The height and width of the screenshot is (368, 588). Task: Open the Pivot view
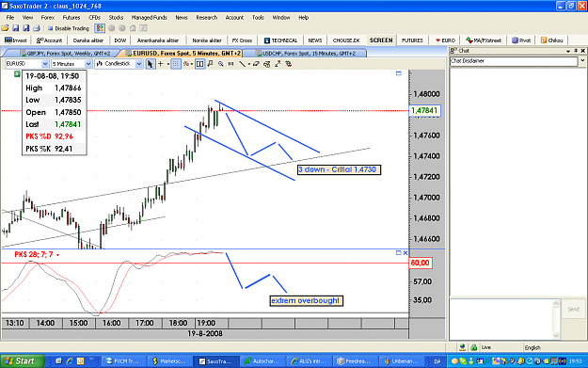(x=521, y=40)
